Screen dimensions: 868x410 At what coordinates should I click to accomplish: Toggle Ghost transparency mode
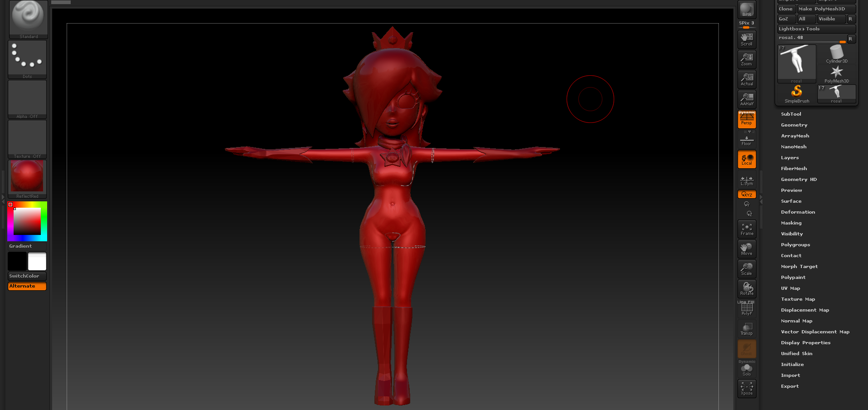(x=747, y=349)
